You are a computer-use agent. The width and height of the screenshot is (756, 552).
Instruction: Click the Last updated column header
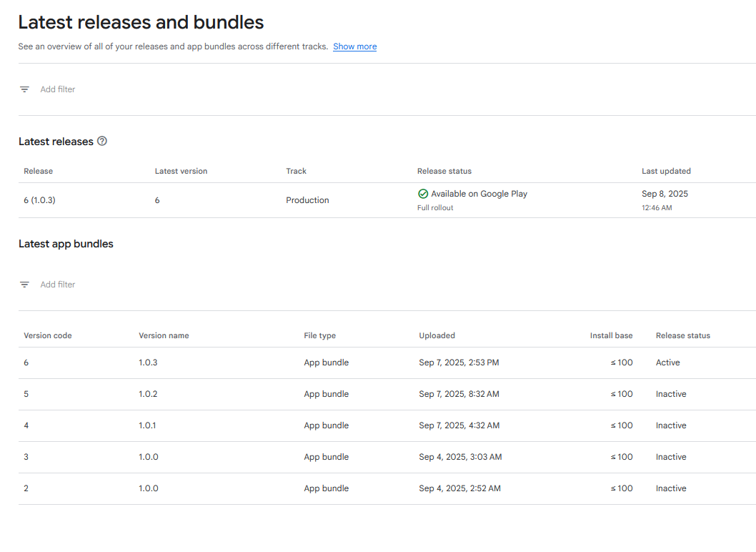(x=666, y=172)
